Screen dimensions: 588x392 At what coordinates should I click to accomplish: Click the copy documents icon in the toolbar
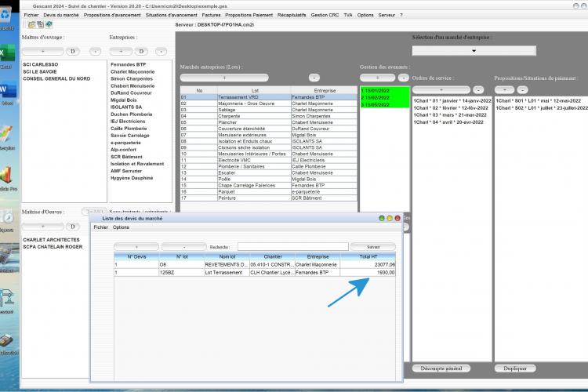click(40, 25)
